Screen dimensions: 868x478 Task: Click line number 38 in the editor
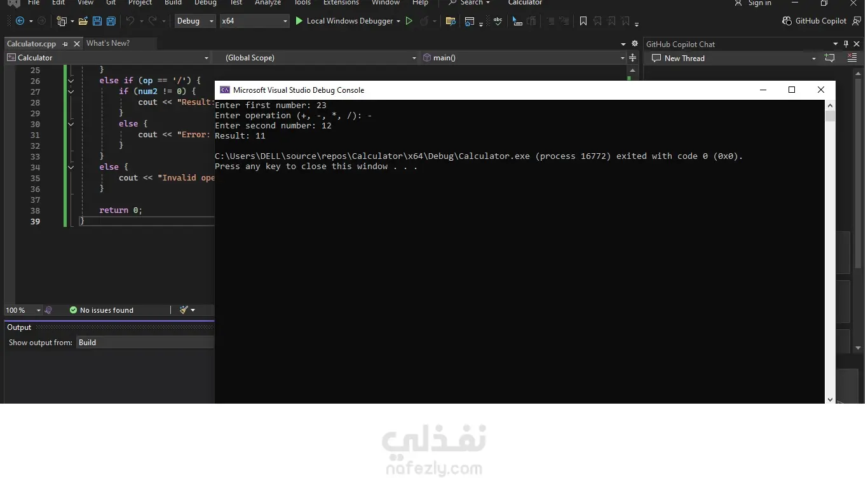(35, 210)
